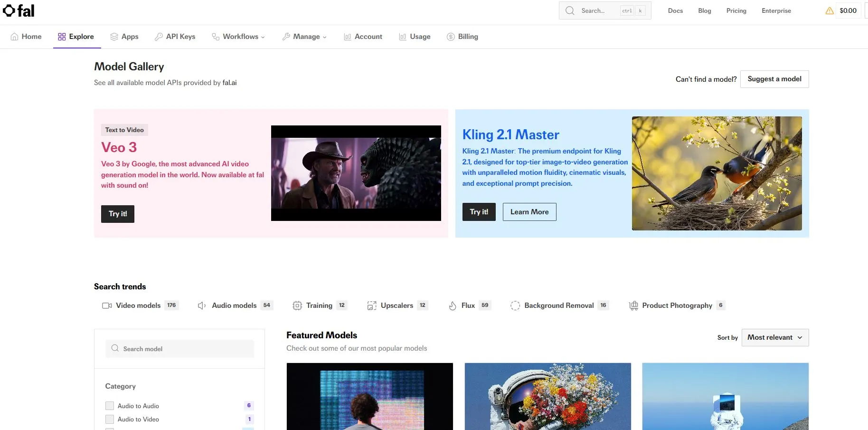Select the Background Removal dashed circle icon
Image resolution: width=868 pixels, height=430 pixels.
coord(515,306)
